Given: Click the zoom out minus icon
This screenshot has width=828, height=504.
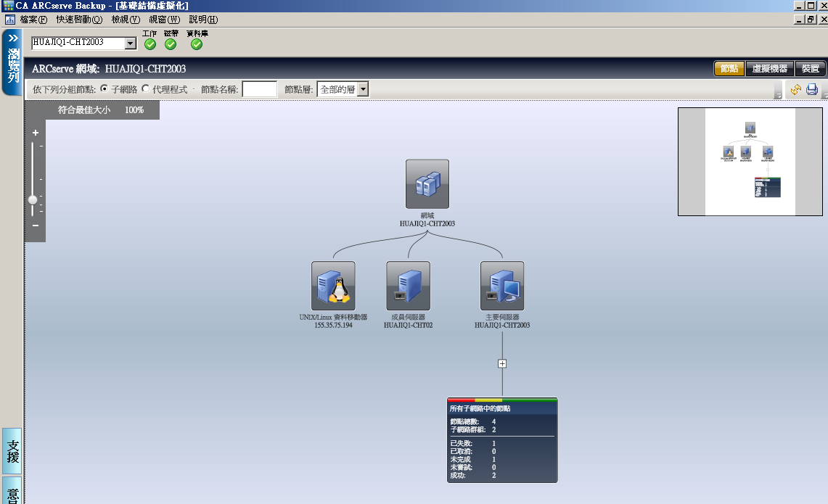Looking at the screenshot, I should pyautogui.click(x=35, y=226).
